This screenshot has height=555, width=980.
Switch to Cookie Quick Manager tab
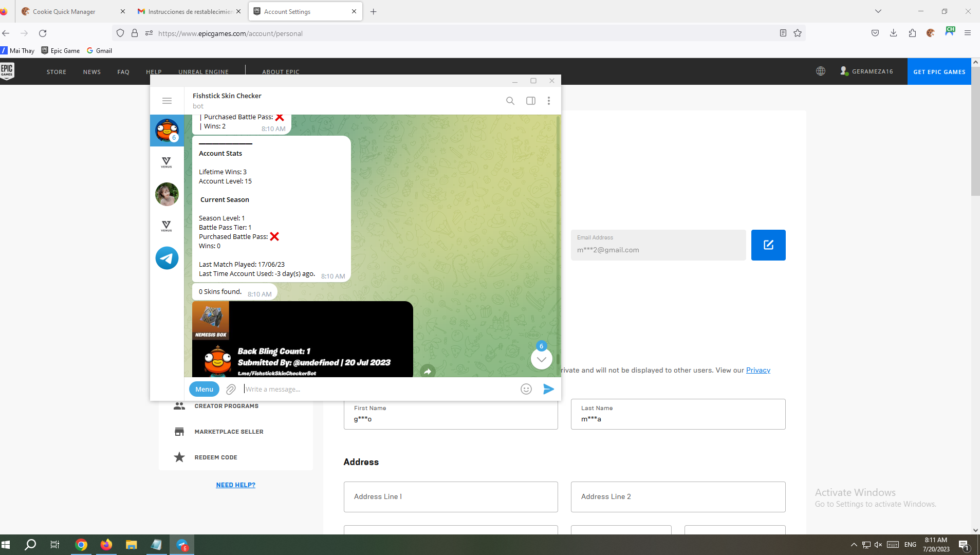[73, 11]
